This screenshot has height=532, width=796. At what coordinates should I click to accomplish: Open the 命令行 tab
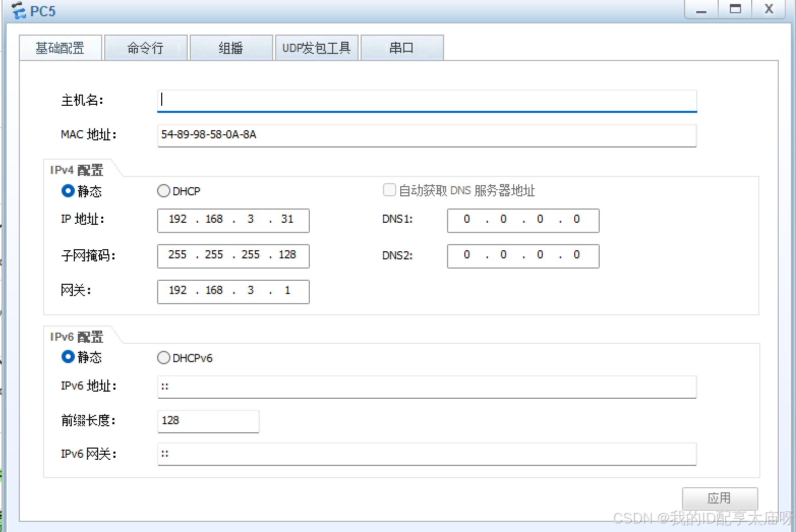click(x=146, y=48)
